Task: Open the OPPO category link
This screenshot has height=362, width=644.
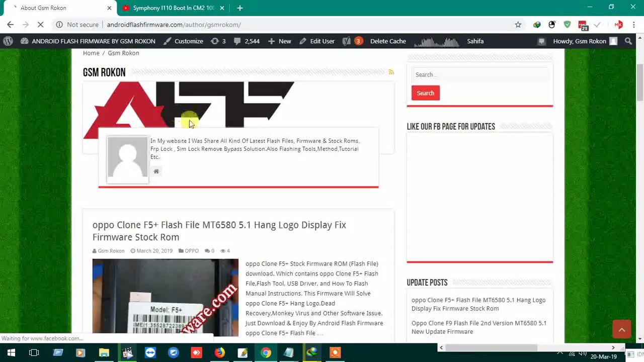Action: [x=192, y=251]
